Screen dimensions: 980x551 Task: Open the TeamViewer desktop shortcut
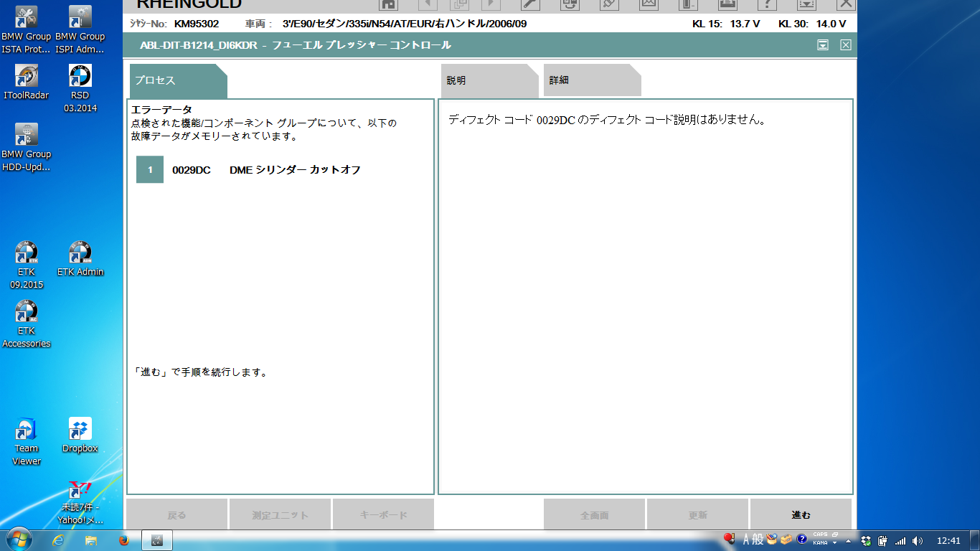(x=27, y=442)
